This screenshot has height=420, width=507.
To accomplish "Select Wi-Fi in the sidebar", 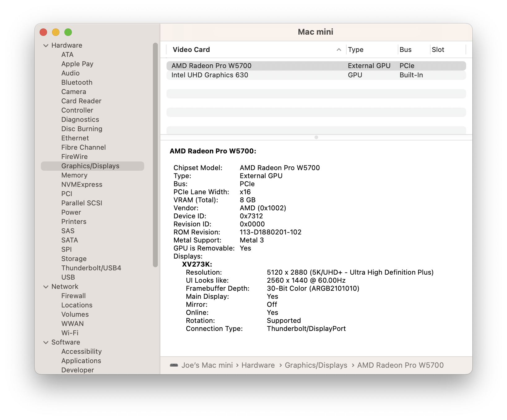I will tap(70, 333).
